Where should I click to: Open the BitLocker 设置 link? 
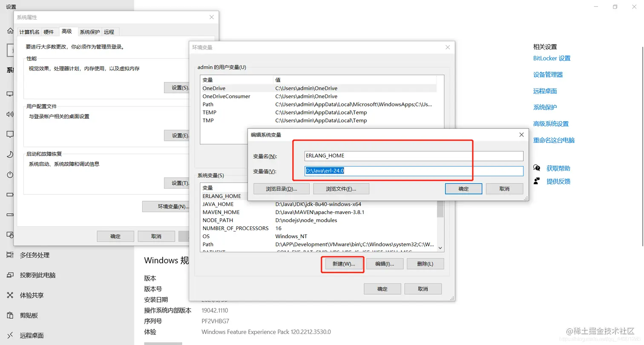[552, 58]
